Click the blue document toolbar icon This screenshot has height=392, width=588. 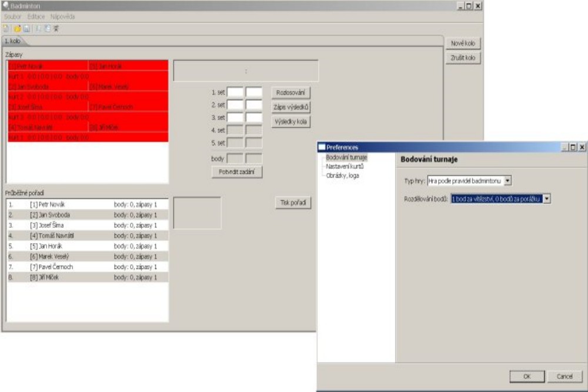[x=47, y=28]
